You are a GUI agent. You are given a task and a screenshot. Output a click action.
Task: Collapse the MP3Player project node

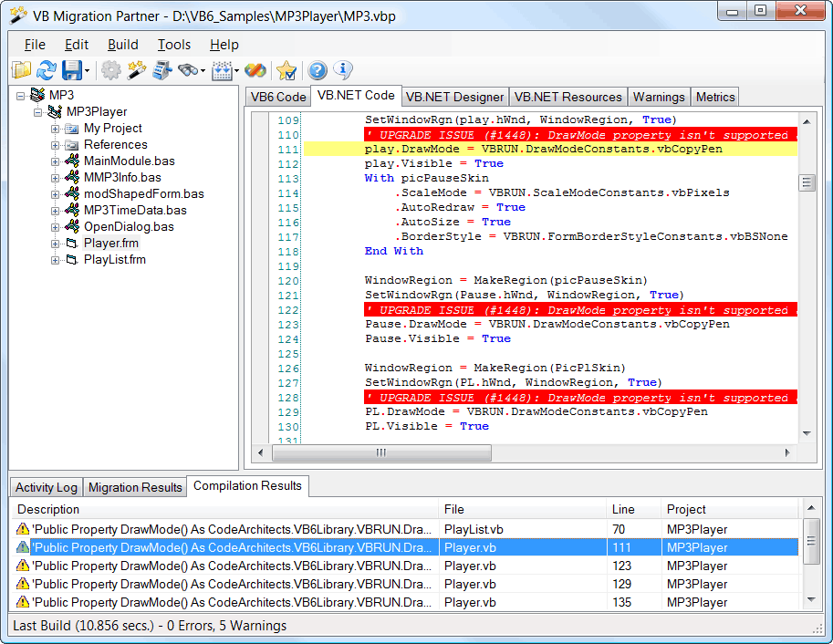[37, 112]
